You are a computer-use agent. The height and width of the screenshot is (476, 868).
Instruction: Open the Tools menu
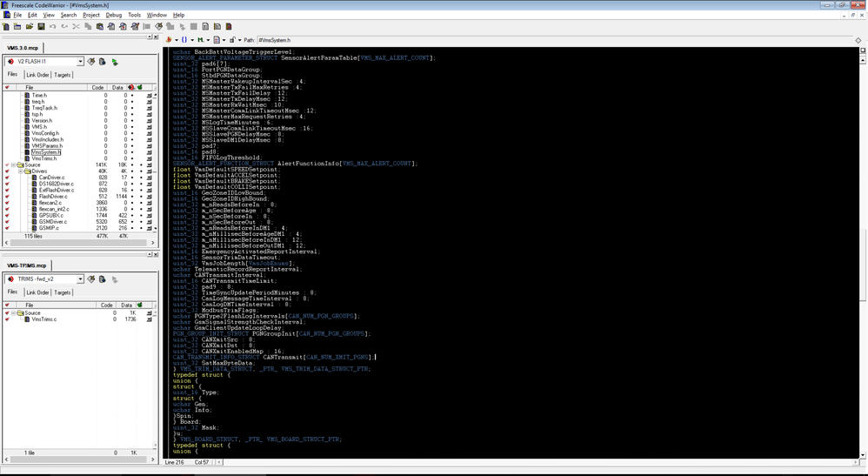(x=135, y=15)
